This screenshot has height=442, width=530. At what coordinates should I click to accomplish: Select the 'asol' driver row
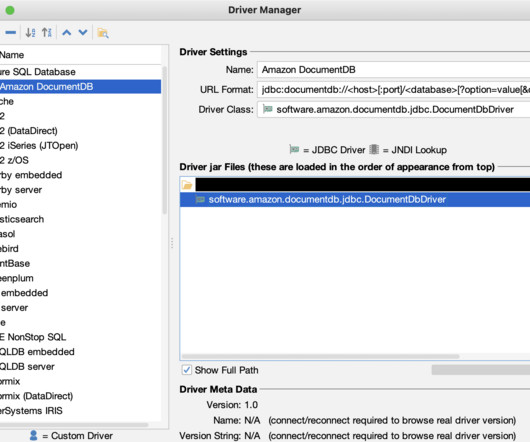80,234
